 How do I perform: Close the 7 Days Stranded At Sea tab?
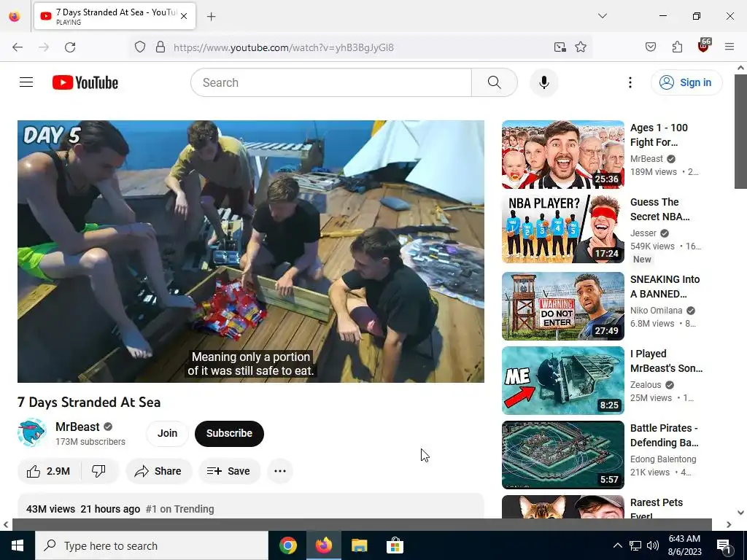[184, 16]
